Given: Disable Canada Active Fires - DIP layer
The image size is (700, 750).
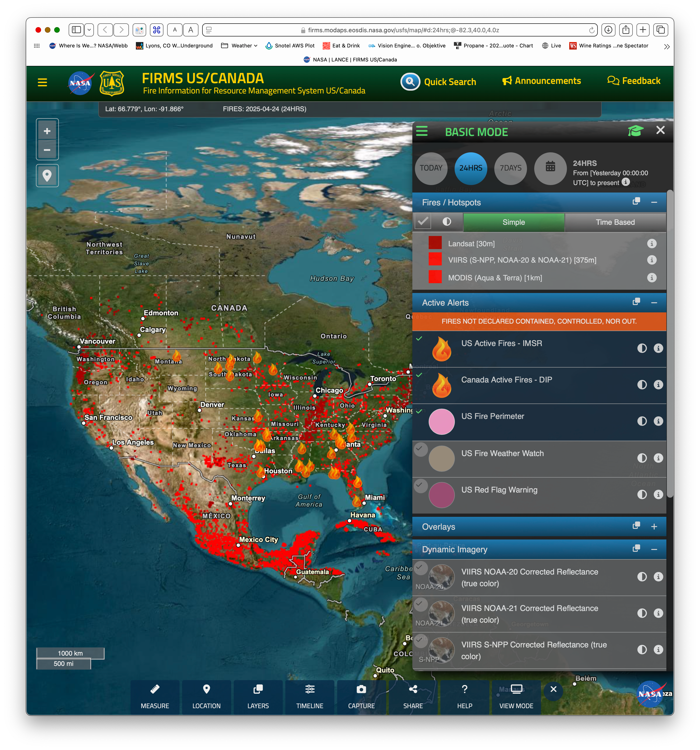Looking at the screenshot, I should (x=419, y=375).
